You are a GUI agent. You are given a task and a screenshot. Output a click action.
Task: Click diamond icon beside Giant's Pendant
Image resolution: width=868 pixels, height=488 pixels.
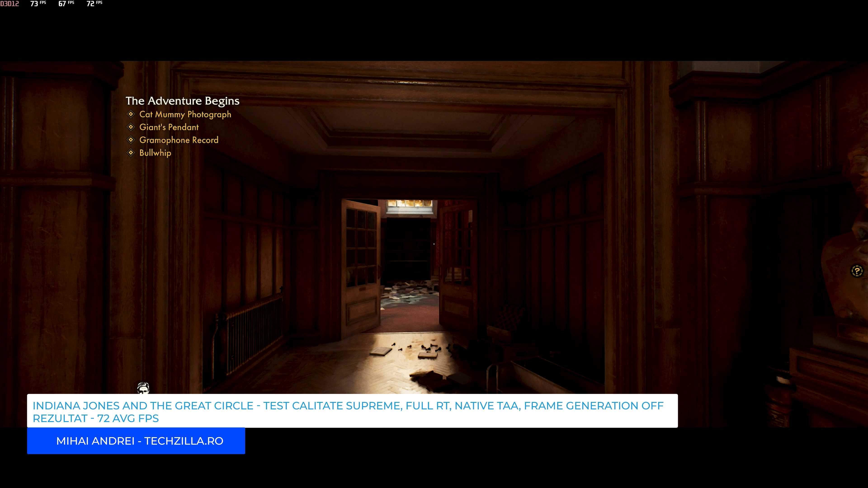[131, 127]
